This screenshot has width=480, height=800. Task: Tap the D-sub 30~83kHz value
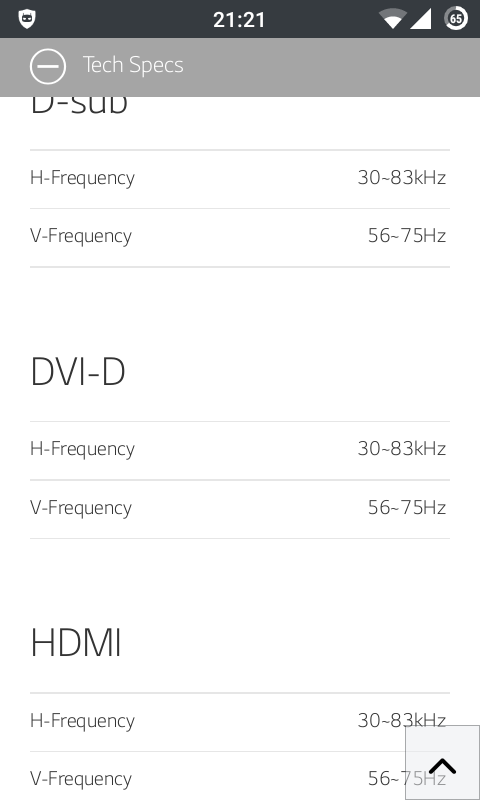click(402, 178)
